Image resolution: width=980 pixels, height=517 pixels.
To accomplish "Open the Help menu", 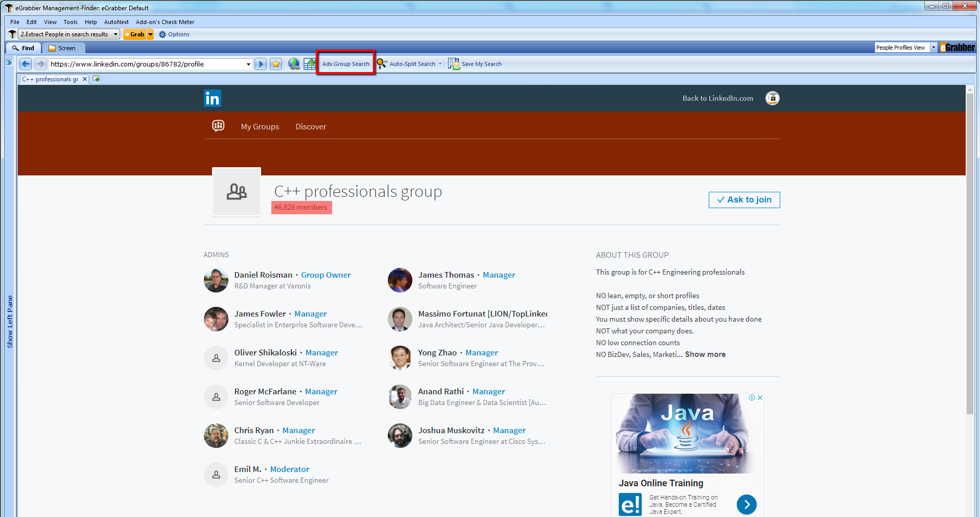I will 91,22.
